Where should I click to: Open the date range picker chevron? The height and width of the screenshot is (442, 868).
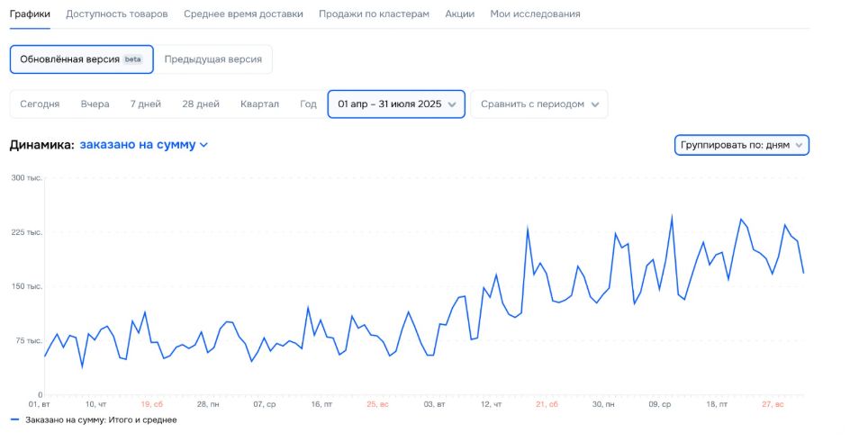[x=452, y=104]
